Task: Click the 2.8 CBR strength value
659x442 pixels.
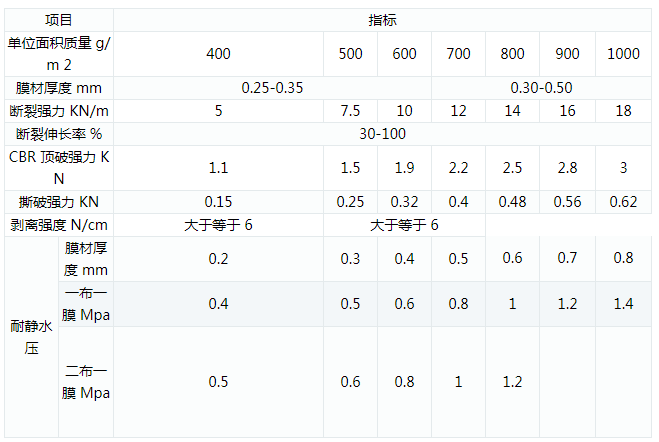Action: pyautogui.click(x=567, y=168)
